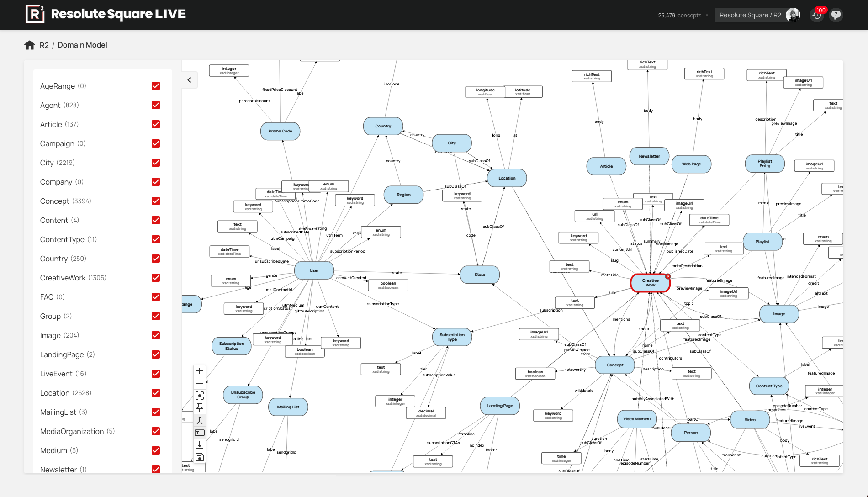
Task: Select the Video Moment node
Action: (x=637, y=419)
